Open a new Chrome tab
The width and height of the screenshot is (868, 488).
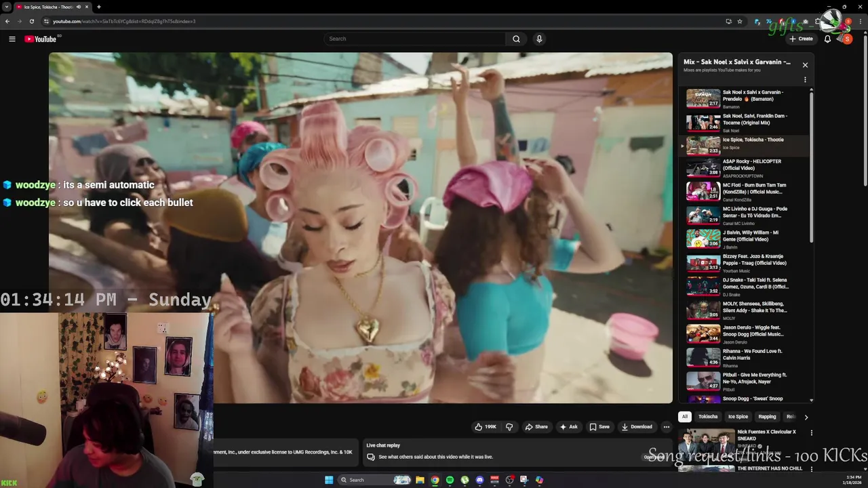(x=98, y=7)
